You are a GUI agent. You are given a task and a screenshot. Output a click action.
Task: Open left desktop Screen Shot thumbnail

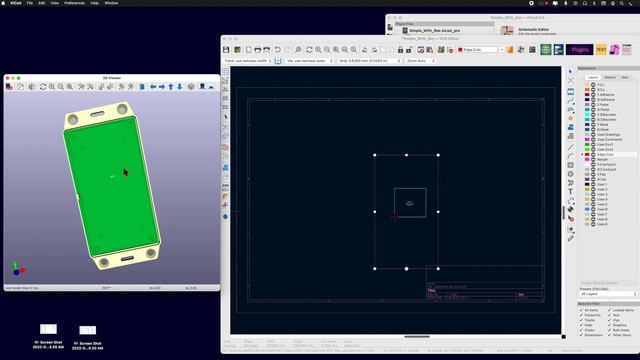click(x=48, y=329)
